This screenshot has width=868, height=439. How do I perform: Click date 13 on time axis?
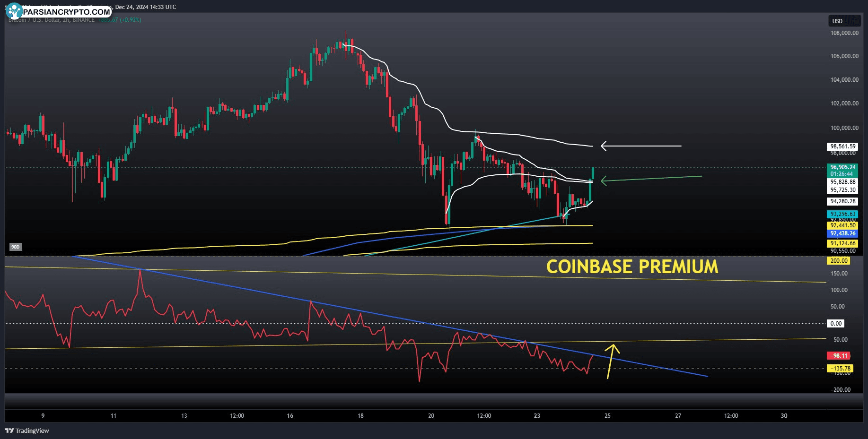coord(184,416)
